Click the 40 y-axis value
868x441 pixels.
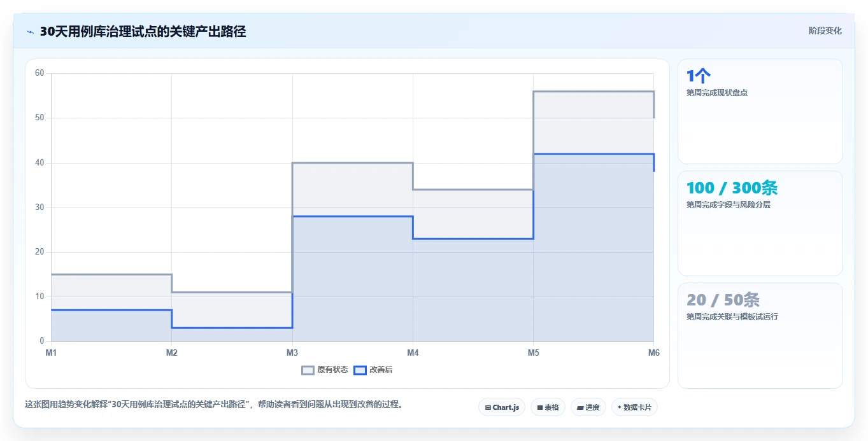[x=39, y=163]
